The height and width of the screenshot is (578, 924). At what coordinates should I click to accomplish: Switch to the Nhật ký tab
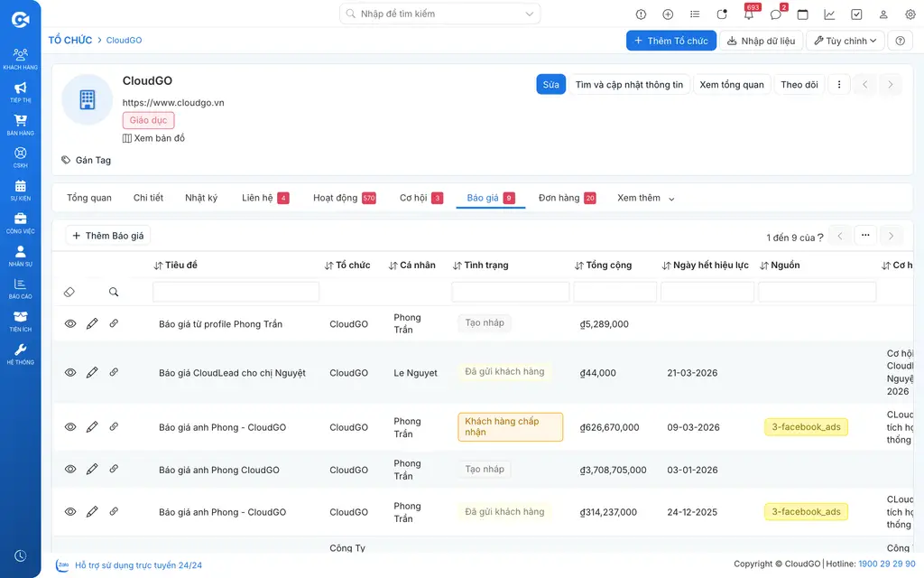(x=201, y=198)
